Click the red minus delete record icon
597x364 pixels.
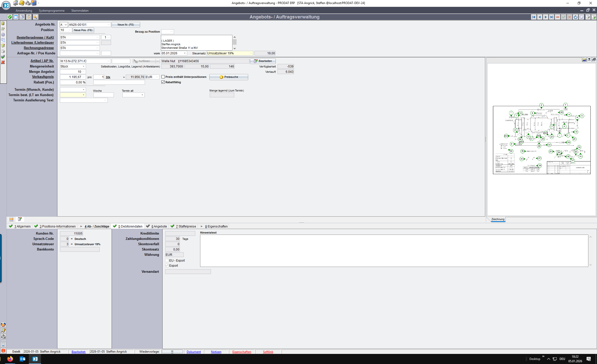coord(558,17)
